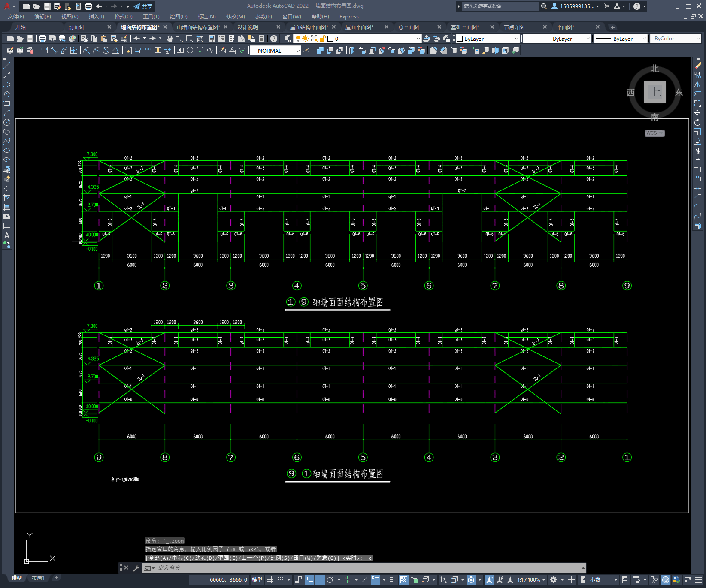Switch to the 布局1 layout tab
This screenshot has height=588, width=706.
click(38, 578)
